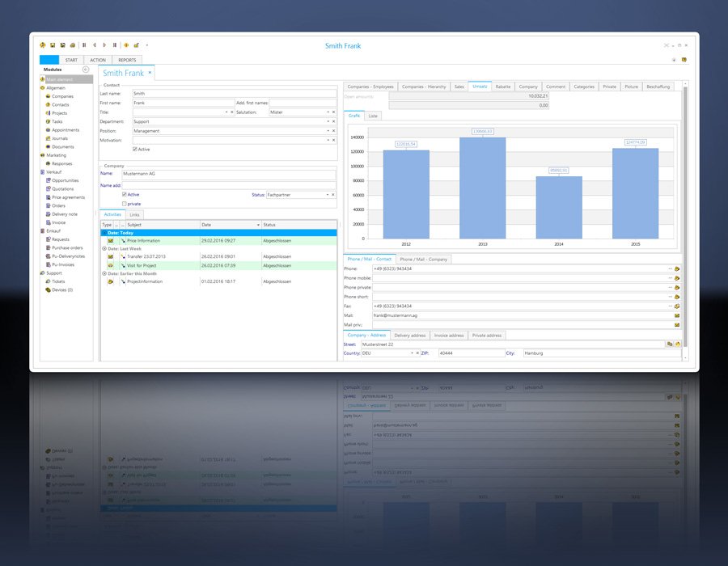Click dial icon beside Phone mobile field
Viewport: 728px width, 566px height.
[x=677, y=278]
